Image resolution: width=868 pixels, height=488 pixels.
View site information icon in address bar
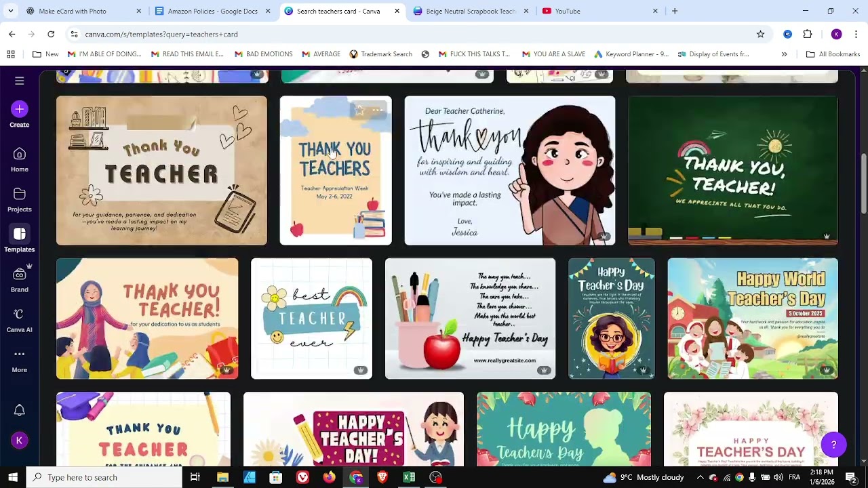(73, 34)
